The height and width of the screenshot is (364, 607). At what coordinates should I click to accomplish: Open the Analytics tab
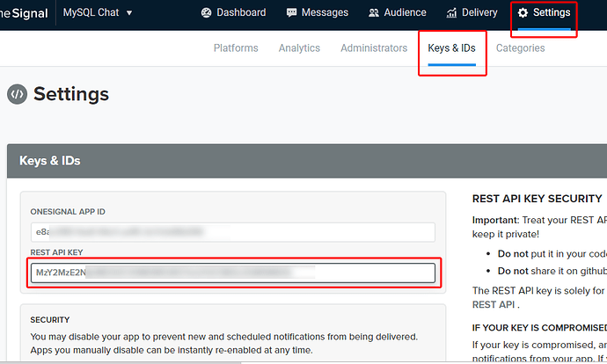point(299,48)
